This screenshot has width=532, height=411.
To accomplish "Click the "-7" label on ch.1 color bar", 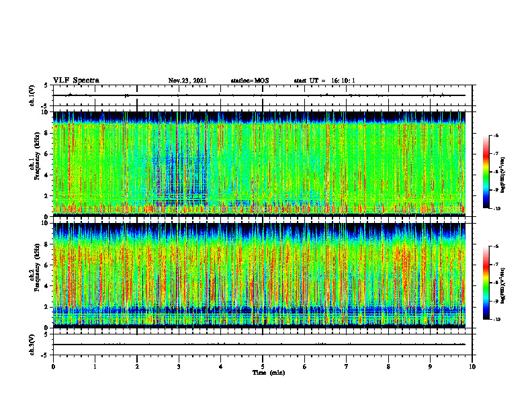I will click(x=496, y=154).
